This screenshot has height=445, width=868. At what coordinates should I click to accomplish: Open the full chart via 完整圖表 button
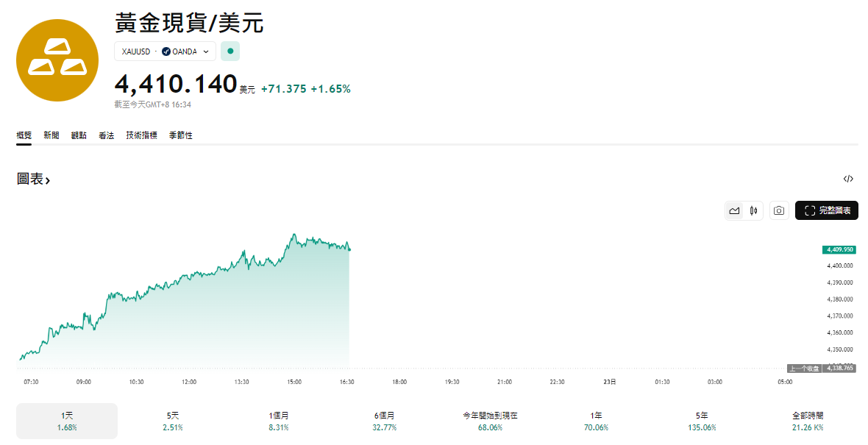click(x=827, y=210)
